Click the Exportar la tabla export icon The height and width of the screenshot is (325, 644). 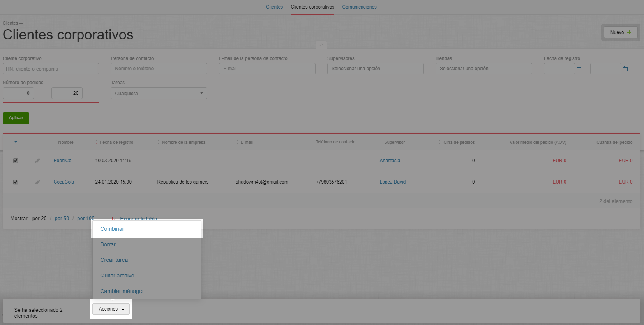point(115,219)
